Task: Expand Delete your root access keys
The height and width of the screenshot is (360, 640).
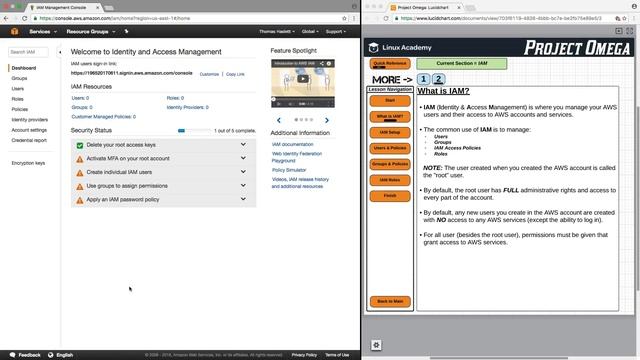Action: (243, 144)
